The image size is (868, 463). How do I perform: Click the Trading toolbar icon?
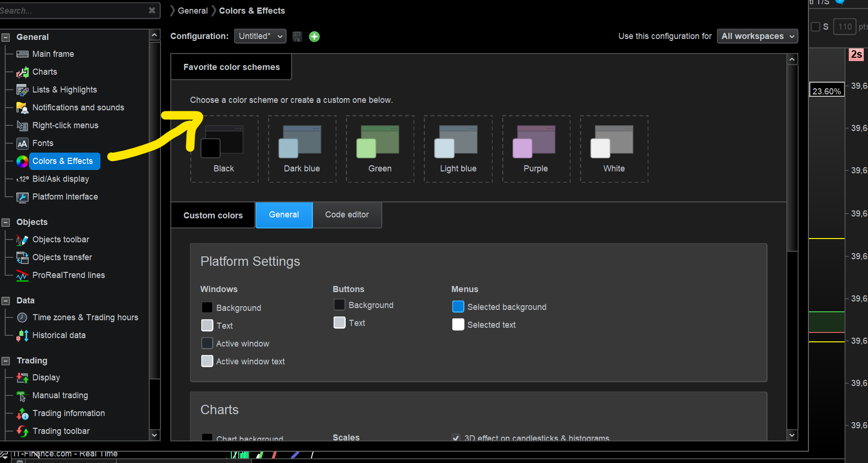point(22,431)
